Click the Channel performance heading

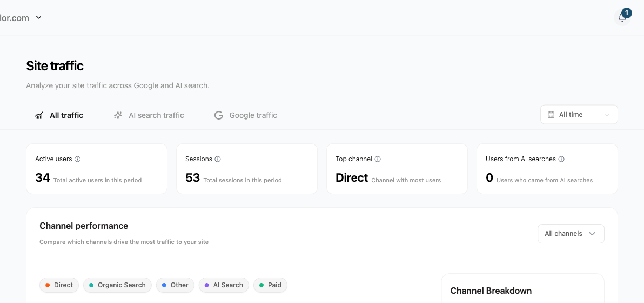coord(84,226)
